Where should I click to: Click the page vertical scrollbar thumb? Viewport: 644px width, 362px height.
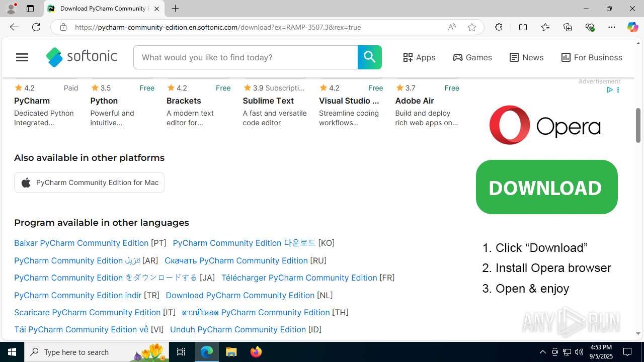click(x=638, y=125)
